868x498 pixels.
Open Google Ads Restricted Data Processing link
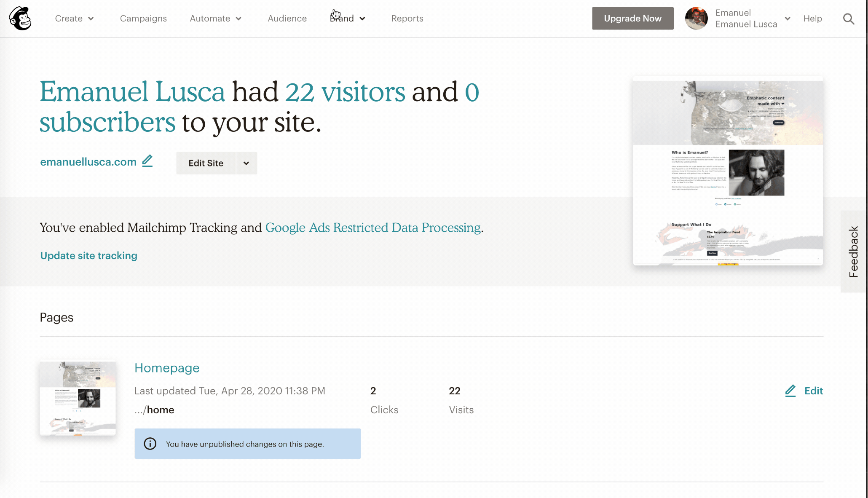click(373, 228)
